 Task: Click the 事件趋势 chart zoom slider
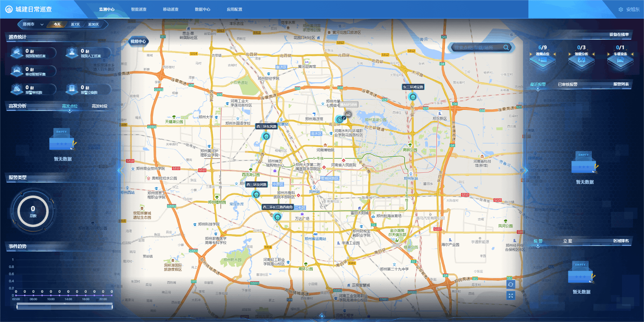64,306
